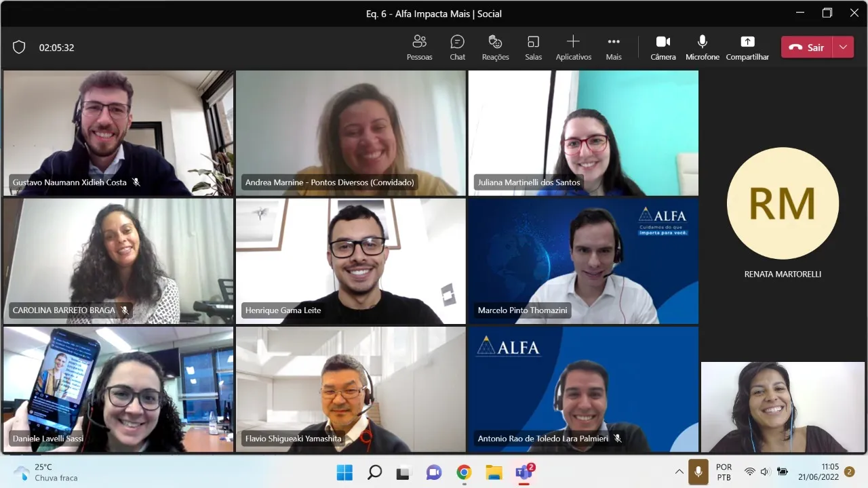Open the meeting Chat panel
This screenshot has height=488, width=868.
tap(457, 47)
